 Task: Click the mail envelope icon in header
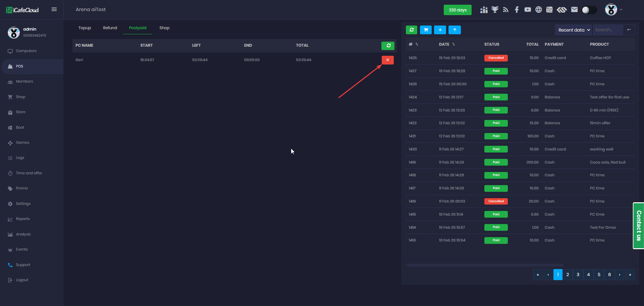pyautogui.click(x=574, y=9)
